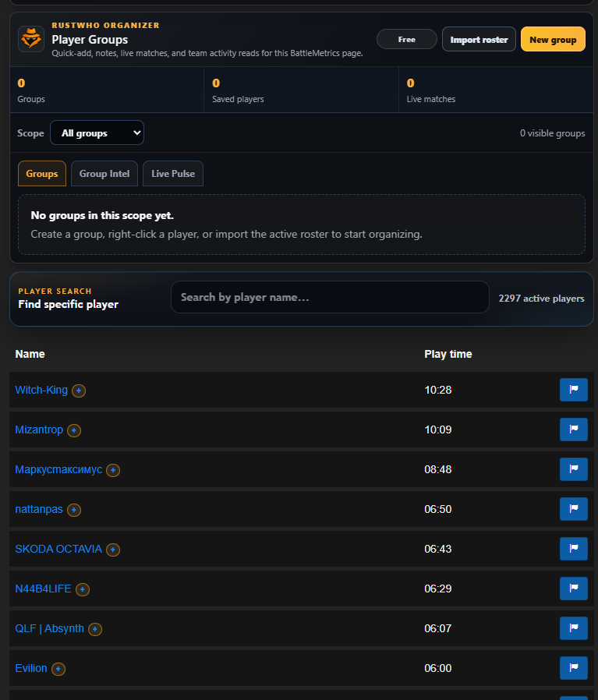Open the nattanpas player profile link
The width and height of the screenshot is (598, 700).
click(39, 509)
